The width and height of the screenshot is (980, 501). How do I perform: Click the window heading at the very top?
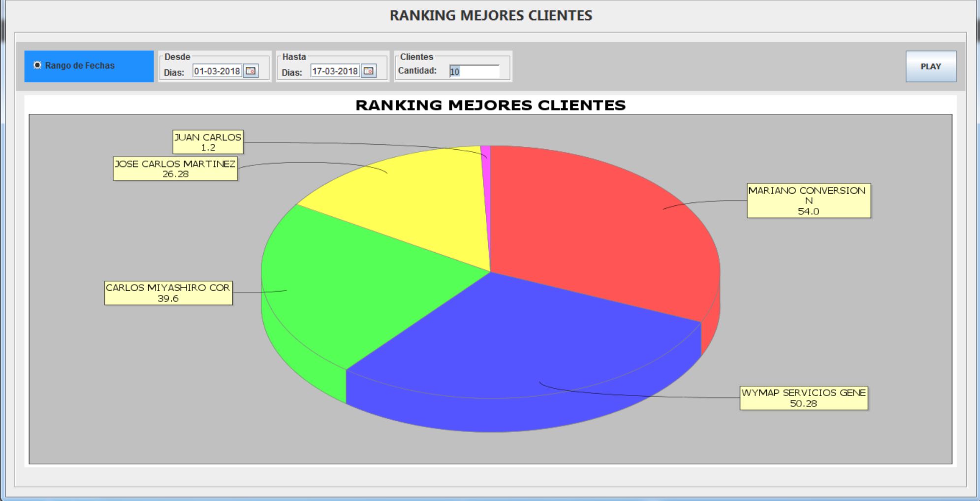click(490, 16)
